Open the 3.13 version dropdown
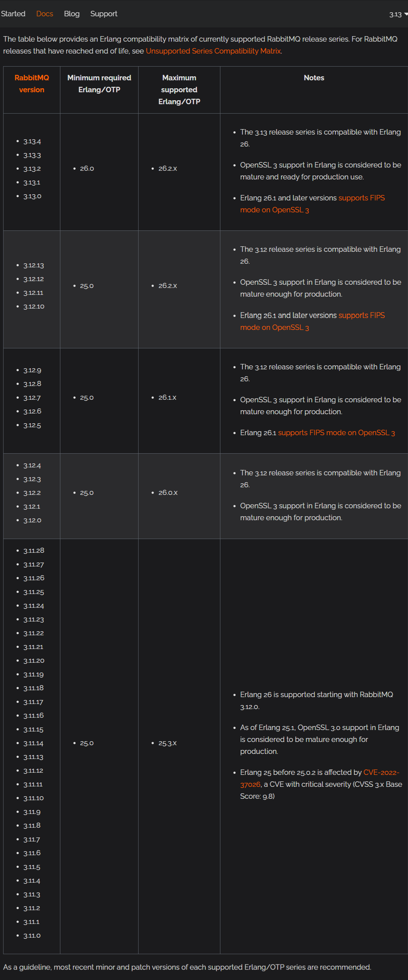 click(x=398, y=14)
